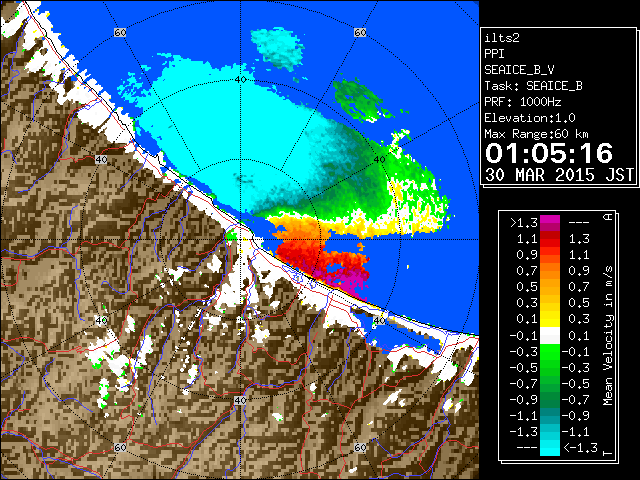Select the small green marker on the coast near the radar

point(231,235)
